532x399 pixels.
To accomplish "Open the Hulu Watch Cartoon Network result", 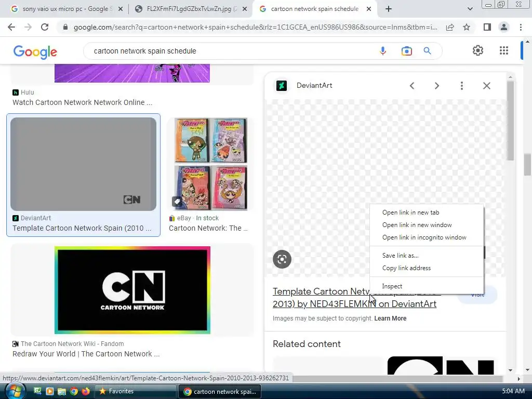I will (x=82, y=102).
